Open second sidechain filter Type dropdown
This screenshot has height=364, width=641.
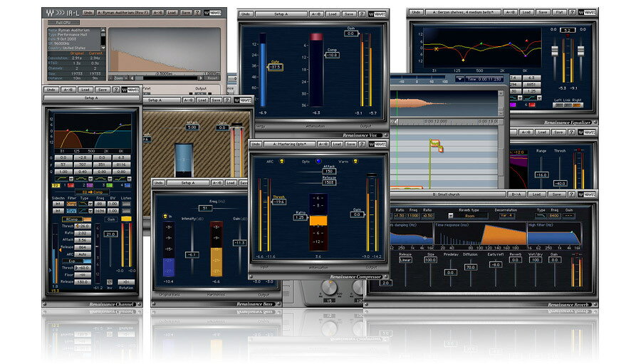pyautogui.click(x=90, y=211)
